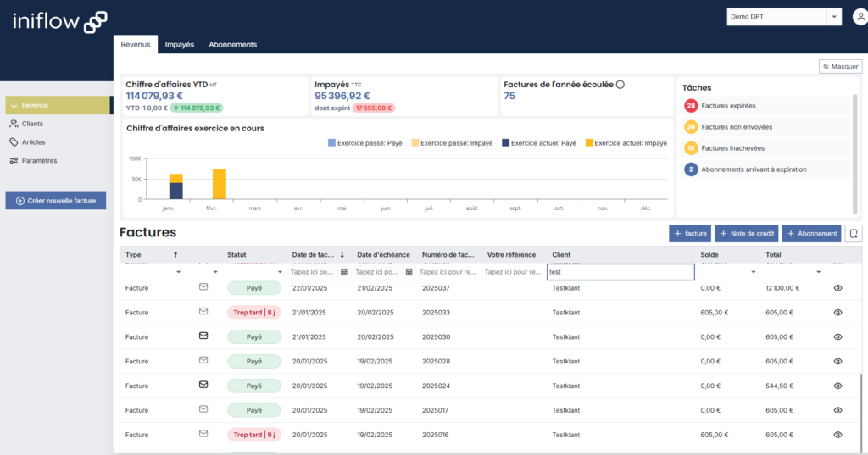Expand the Solde filter dropdown

pos(753,272)
